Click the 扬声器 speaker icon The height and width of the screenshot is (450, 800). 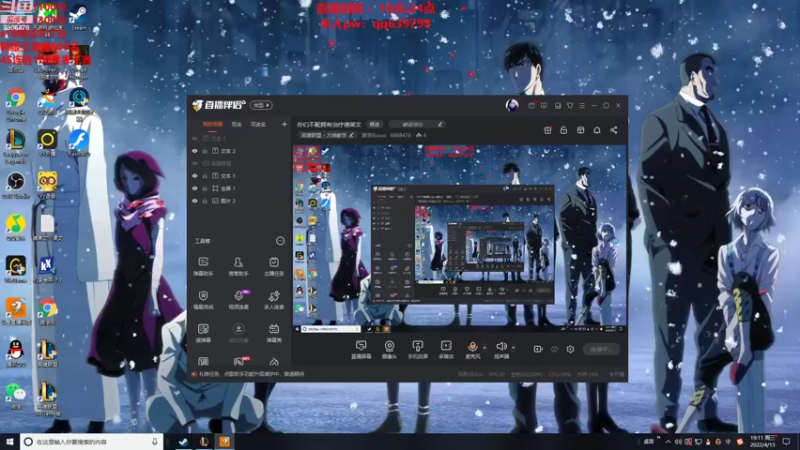click(x=501, y=347)
